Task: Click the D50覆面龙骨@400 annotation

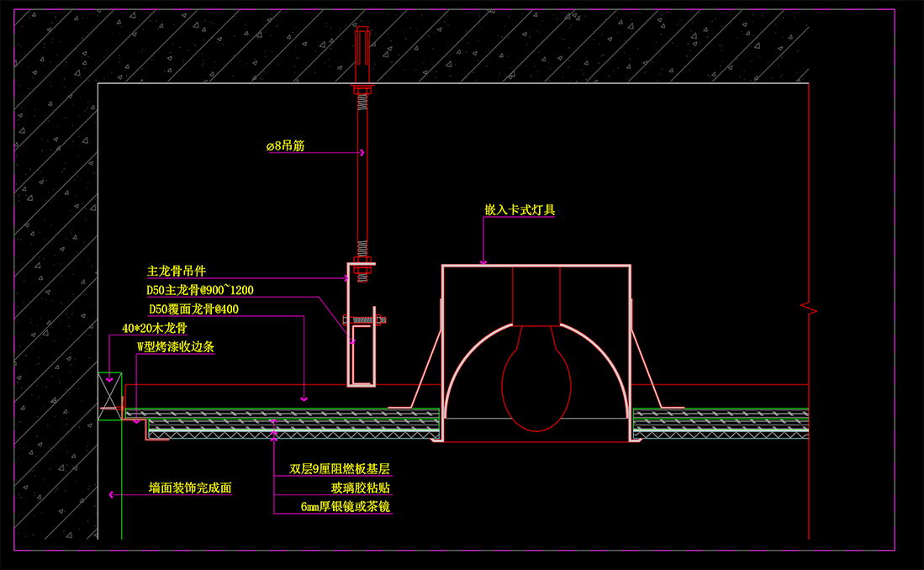Action: pyautogui.click(x=193, y=309)
